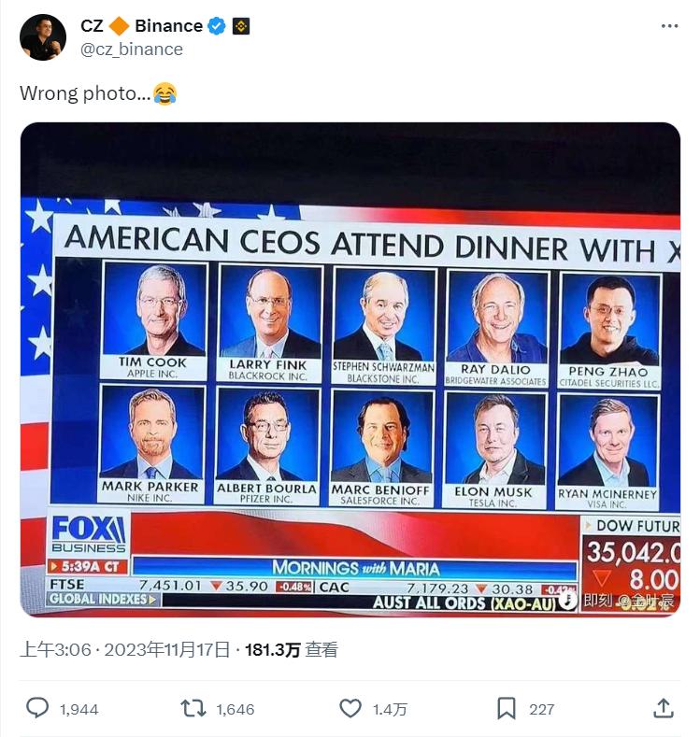This screenshot has width=700, height=737.
Task: Click the reply speech bubble icon
Action: point(37,709)
